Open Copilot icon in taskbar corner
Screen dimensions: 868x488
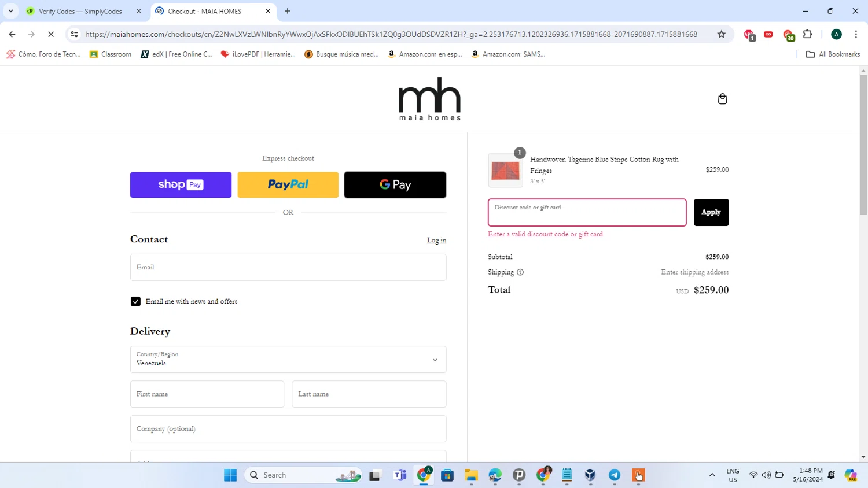pyautogui.click(x=850, y=475)
